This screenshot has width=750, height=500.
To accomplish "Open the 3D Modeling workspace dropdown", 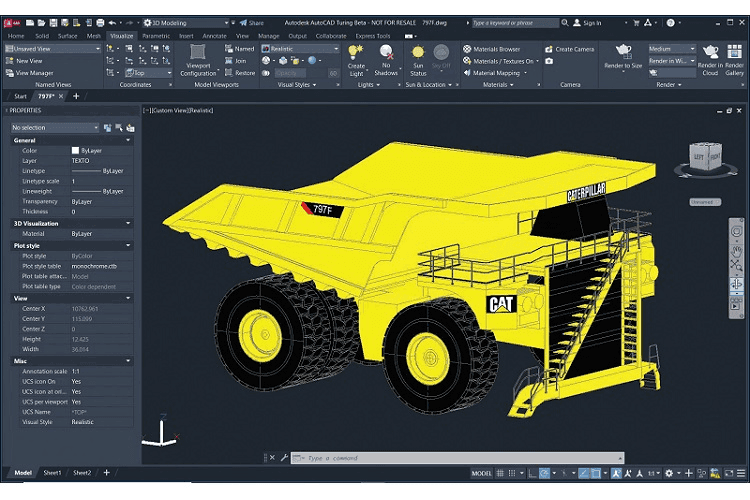I will pos(187,22).
